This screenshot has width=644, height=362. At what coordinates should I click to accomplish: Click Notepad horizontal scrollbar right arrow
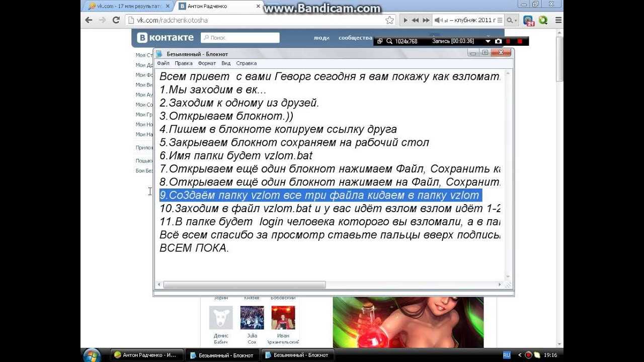(x=500, y=285)
